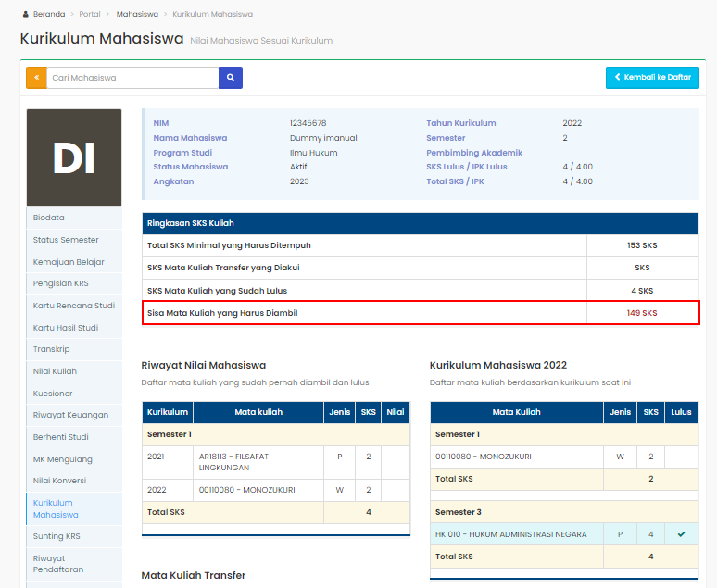Click Sisa Mata Kuliah yang Harus Diambil label

[222, 313]
